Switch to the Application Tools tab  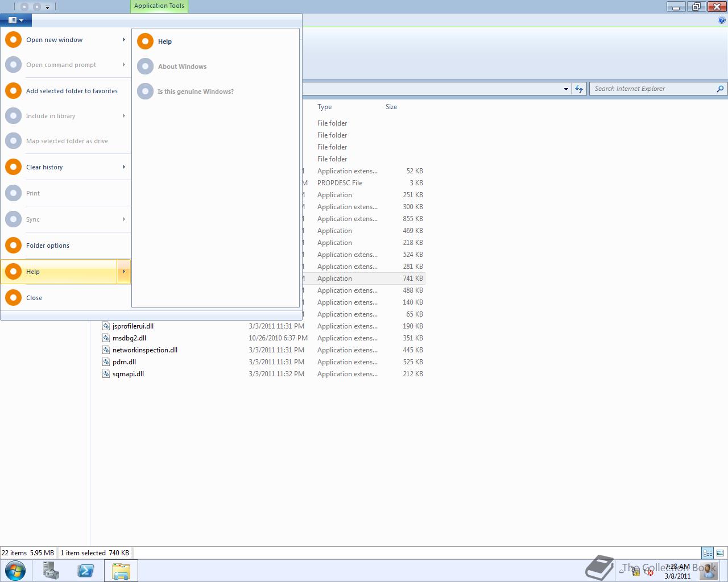click(159, 6)
